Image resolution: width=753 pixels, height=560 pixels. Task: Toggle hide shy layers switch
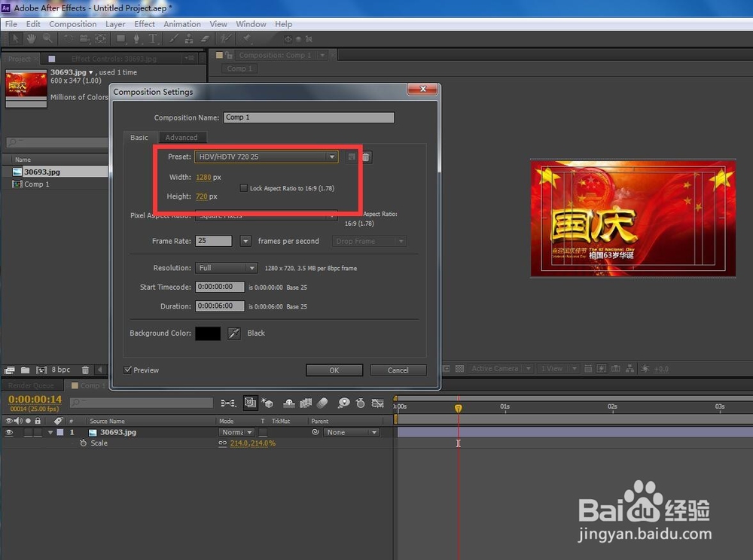288,403
